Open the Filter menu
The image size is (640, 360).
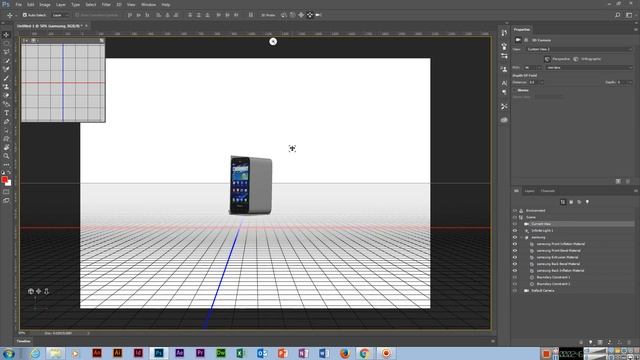click(106, 4)
